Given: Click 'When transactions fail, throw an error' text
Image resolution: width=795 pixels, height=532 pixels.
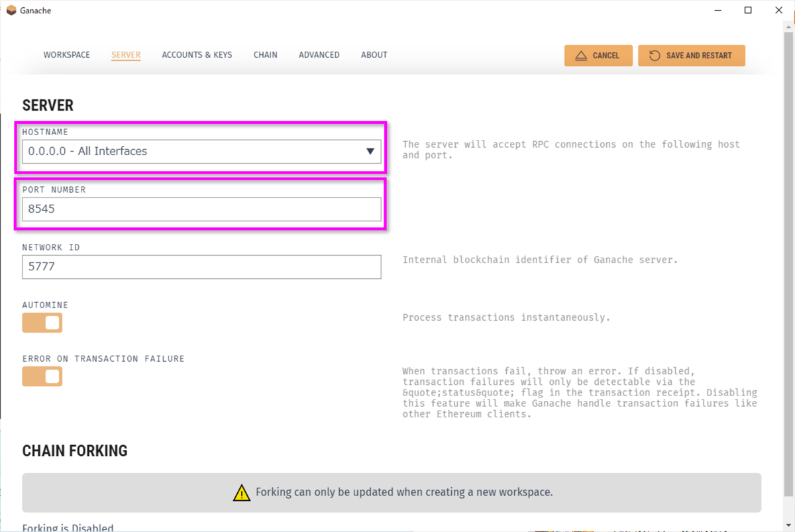Looking at the screenshot, I should tap(580, 393).
